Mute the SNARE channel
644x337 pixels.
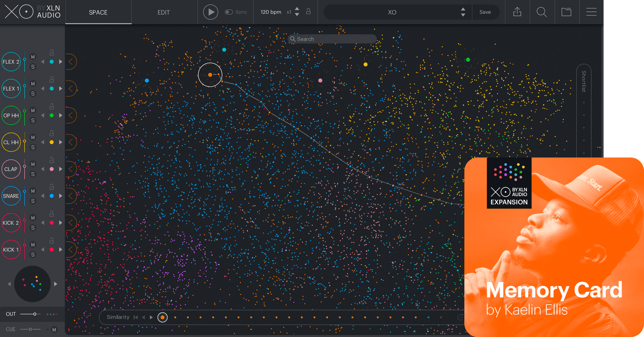click(33, 191)
